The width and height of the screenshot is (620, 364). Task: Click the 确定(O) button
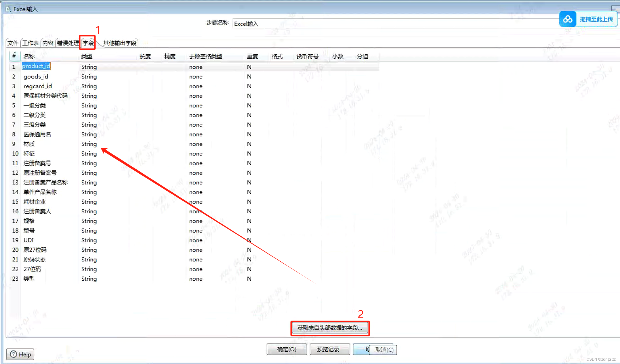click(x=286, y=349)
